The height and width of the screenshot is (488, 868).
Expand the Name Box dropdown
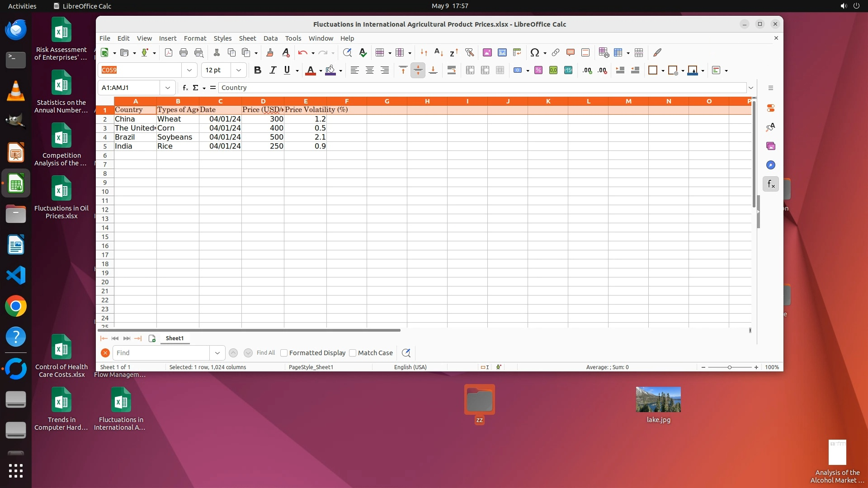168,88
